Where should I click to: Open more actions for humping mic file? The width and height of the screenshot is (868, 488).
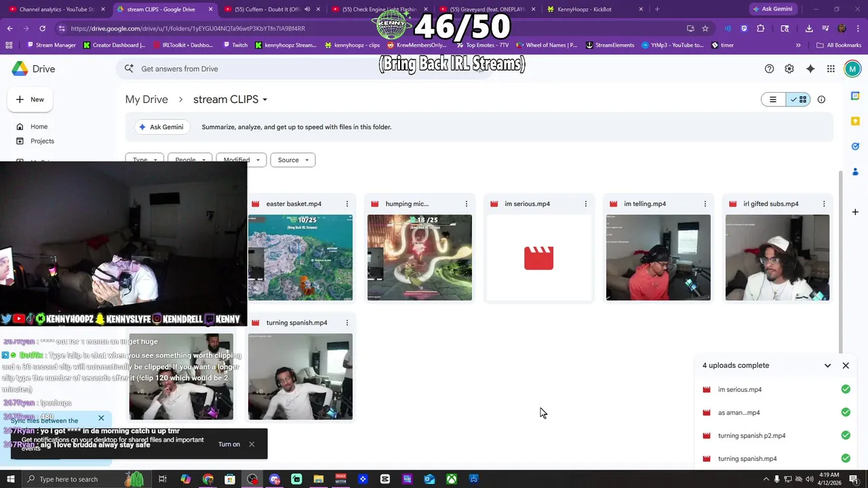click(x=467, y=204)
